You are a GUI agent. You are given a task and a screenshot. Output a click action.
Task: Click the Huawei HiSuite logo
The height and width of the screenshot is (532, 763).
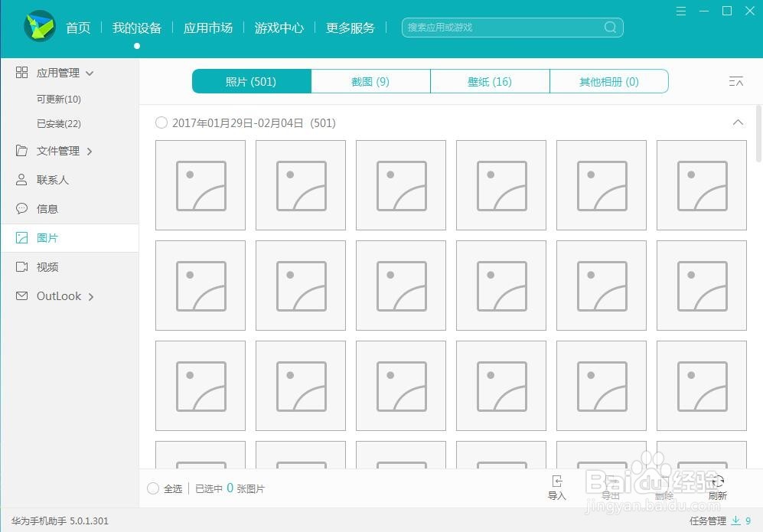point(40,26)
